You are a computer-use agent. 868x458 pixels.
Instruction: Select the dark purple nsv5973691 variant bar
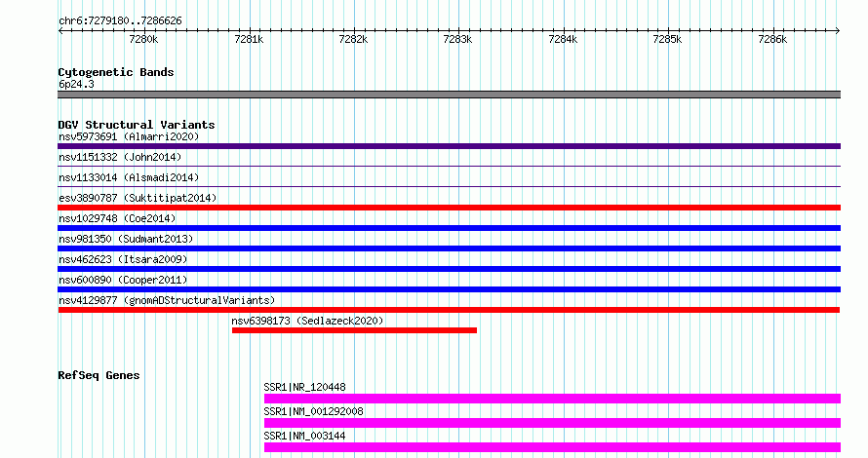[x=449, y=146]
